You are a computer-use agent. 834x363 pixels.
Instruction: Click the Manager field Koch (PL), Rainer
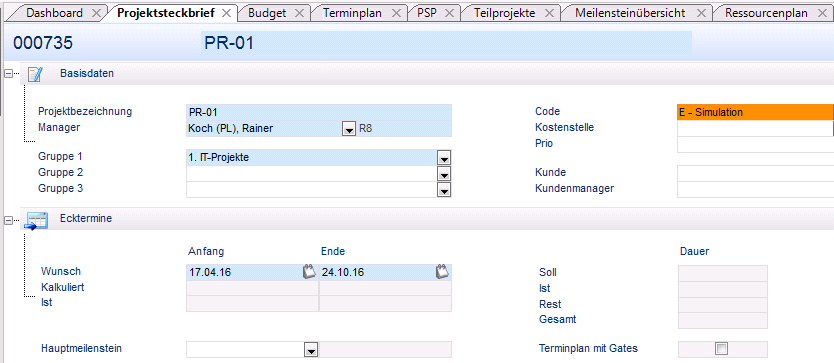click(264, 128)
